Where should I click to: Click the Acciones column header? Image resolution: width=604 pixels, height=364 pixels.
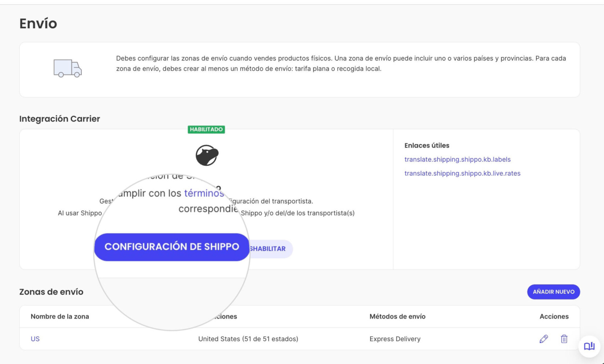click(x=554, y=316)
